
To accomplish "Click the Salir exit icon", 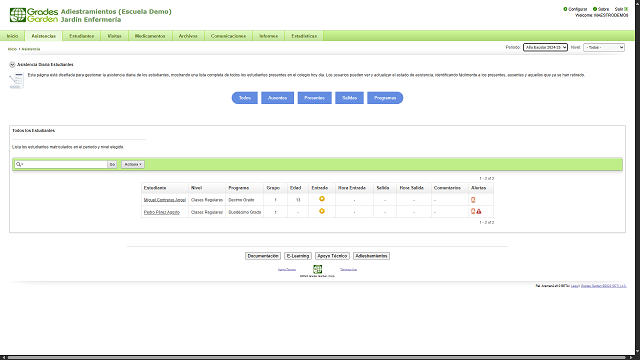I will (626, 9).
